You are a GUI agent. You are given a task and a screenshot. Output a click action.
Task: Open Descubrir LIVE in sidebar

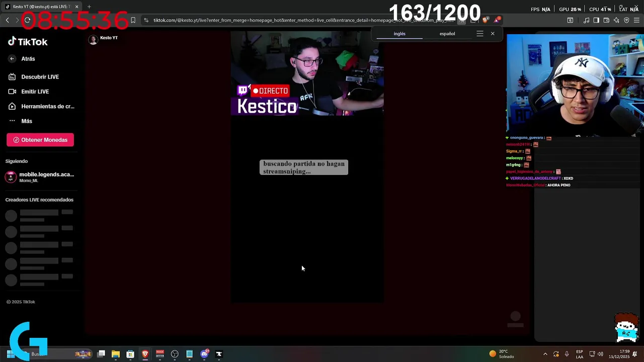pyautogui.click(x=33, y=77)
